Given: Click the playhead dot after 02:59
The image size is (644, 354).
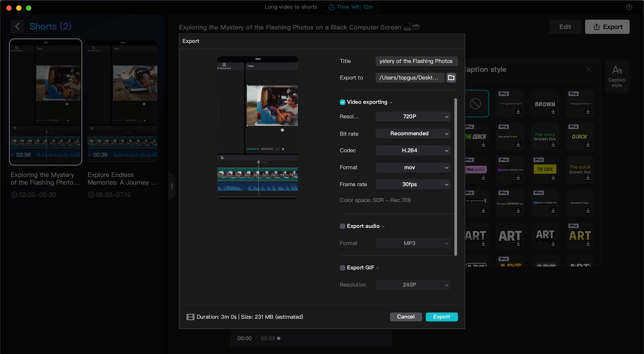Looking at the screenshot, I should click(x=279, y=338).
